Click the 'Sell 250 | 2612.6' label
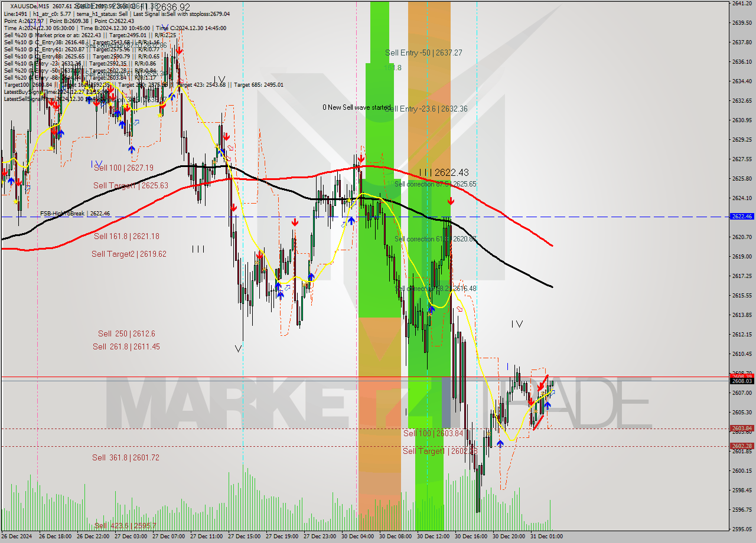This screenshot has height=543, width=756. (x=126, y=333)
